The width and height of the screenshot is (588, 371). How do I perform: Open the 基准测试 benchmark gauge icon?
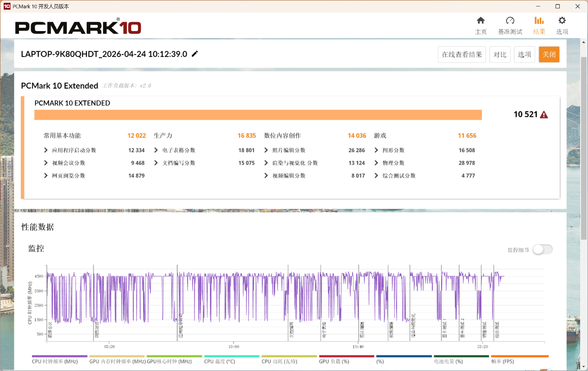coord(510,20)
